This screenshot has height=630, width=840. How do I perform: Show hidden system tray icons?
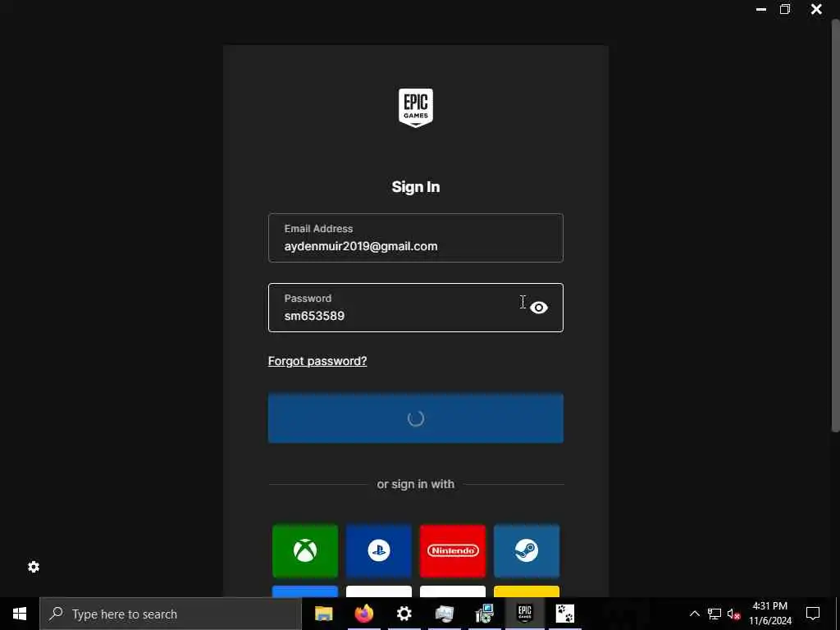coord(694,614)
